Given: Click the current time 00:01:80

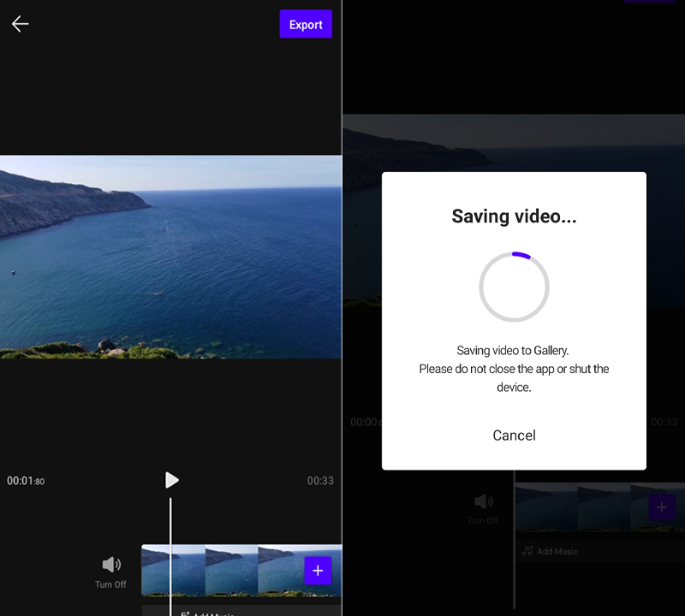Looking at the screenshot, I should click(x=26, y=481).
